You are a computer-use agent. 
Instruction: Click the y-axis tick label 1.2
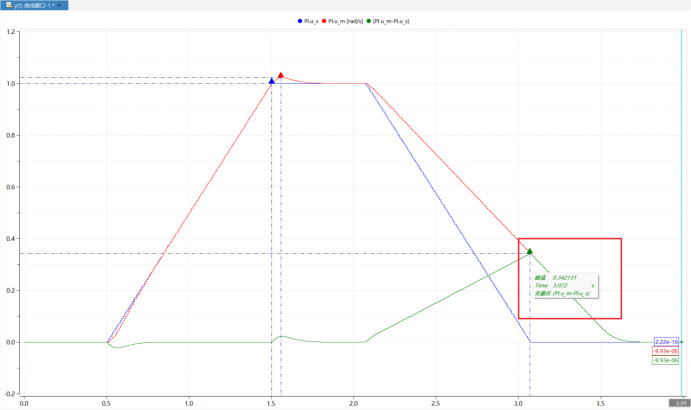pyautogui.click(x=11, y=32)
